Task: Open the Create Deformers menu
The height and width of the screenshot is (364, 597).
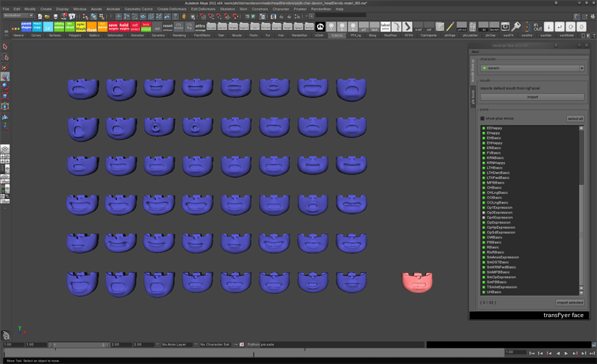Action: click(x=172, y=9)
